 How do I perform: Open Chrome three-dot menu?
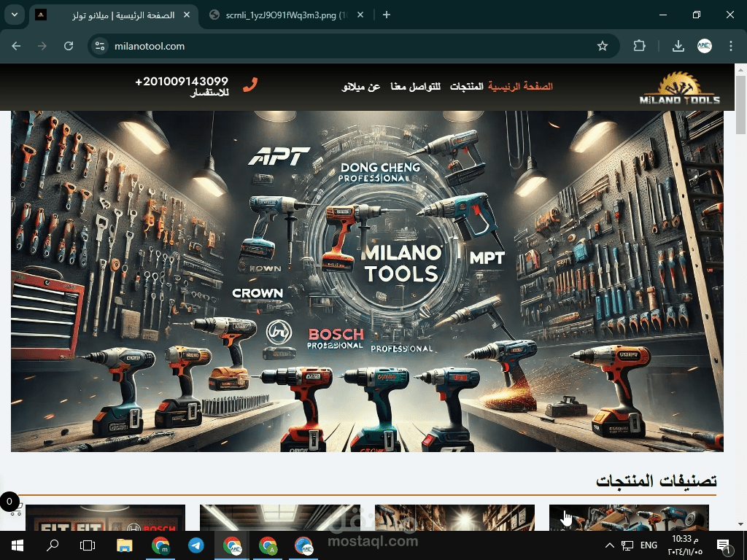731,46
